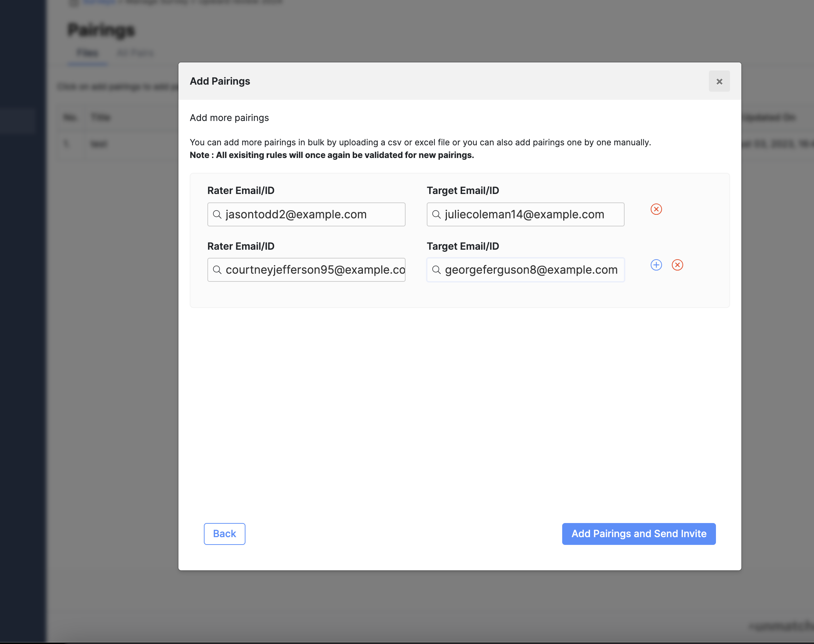Click search icon in jasontodd2 rater field
Screen dimensions: 814x644
tap(217, 214)
